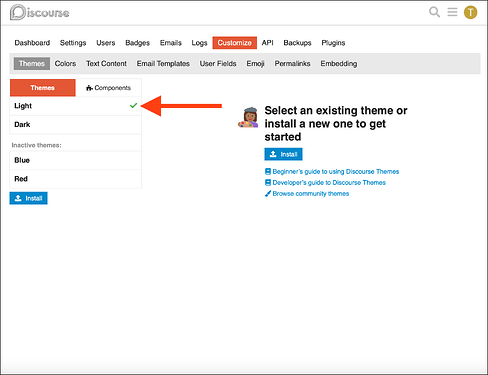Image resolution: width=488 pixels, height=375 pixels.
Task: Select the gray Themes sub-navigation item
Action: (x=32, y=63)
